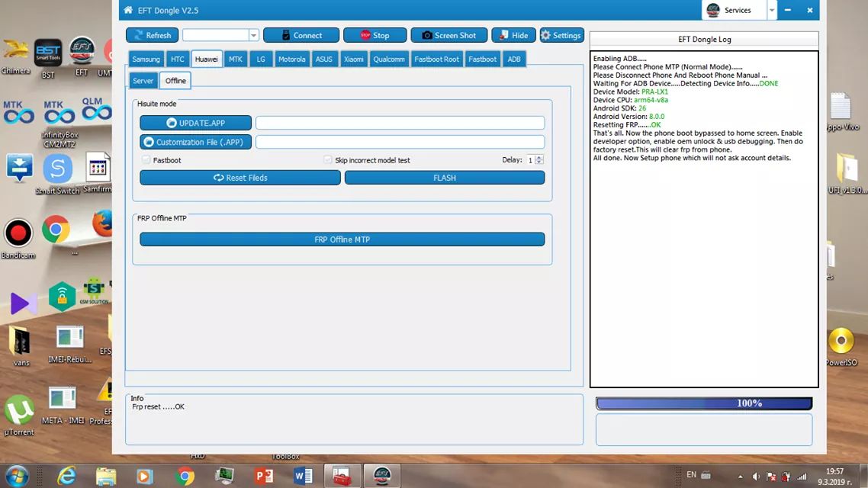Open Word from the taskbar
868x488 pixels.
point(303,476)
